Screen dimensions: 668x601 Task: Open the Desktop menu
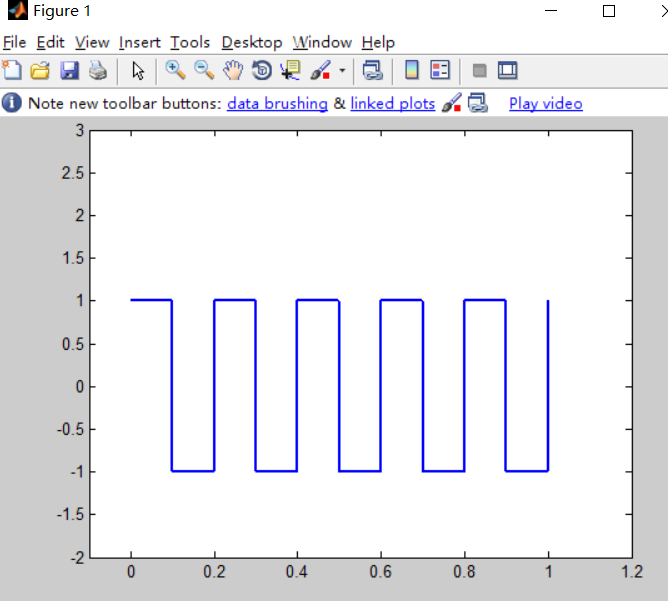point(252,43)
